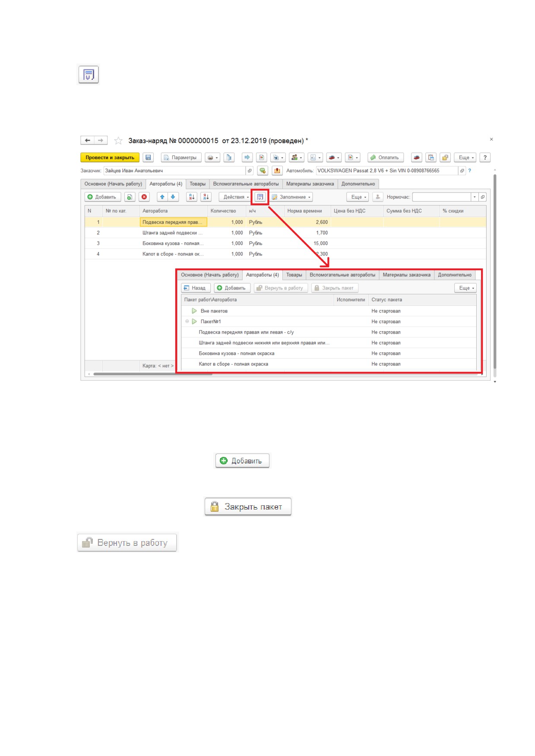
Task: Click the padlock icon left of the top Еще
Action: click(x=445, y=157)
